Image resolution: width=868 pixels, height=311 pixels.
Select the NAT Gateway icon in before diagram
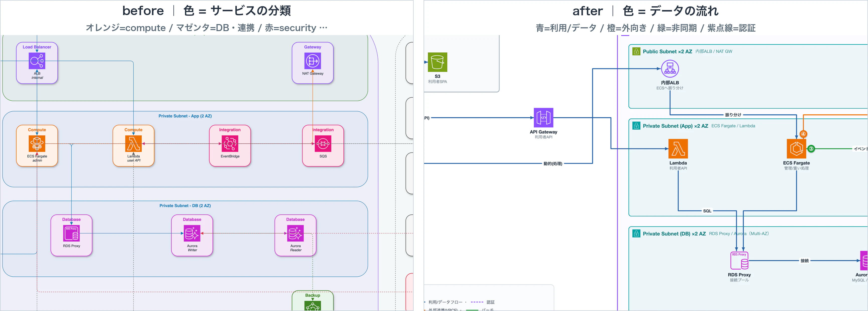click(313, 61)
